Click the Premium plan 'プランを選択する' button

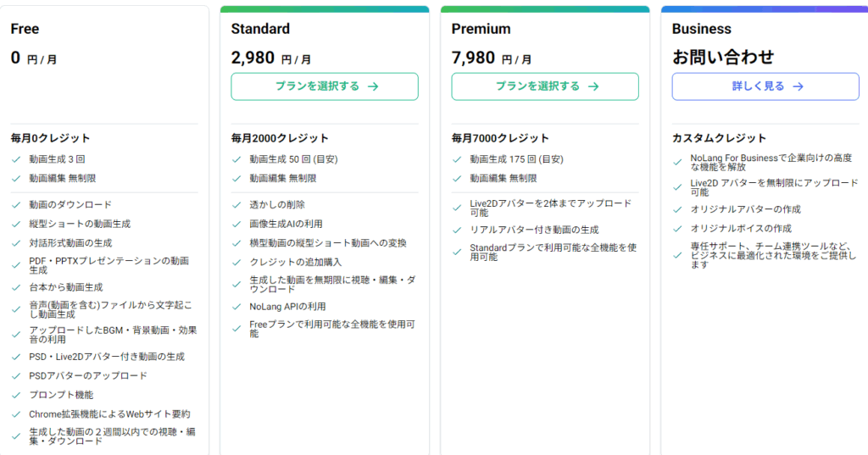(x=545, y=86)
